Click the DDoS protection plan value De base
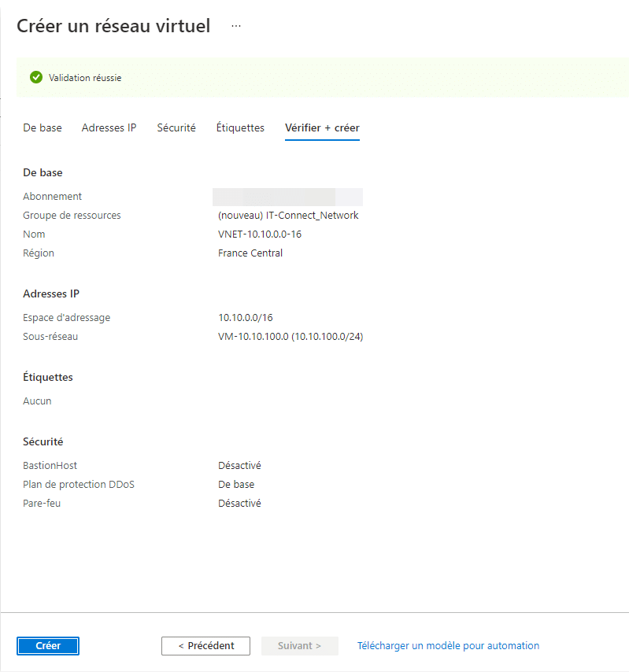Viewport: 629px width, 672px height. click(x=236, y=485)
